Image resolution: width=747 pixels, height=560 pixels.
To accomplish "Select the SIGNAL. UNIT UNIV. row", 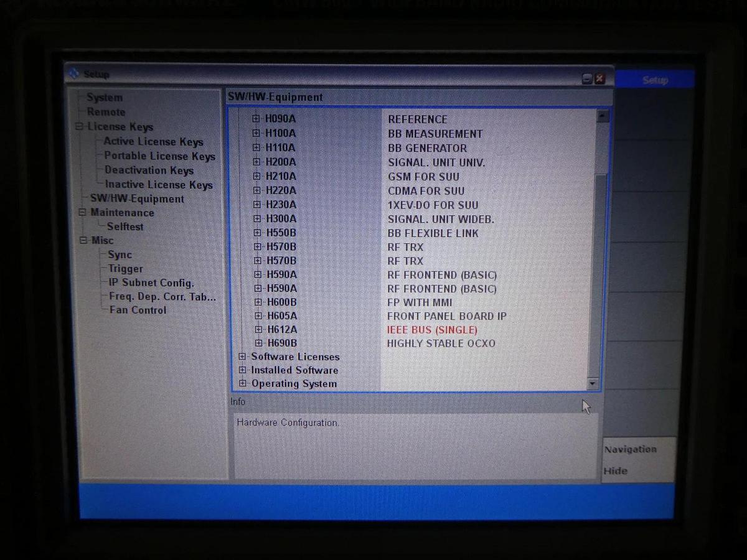I will [x=436, y=162].
